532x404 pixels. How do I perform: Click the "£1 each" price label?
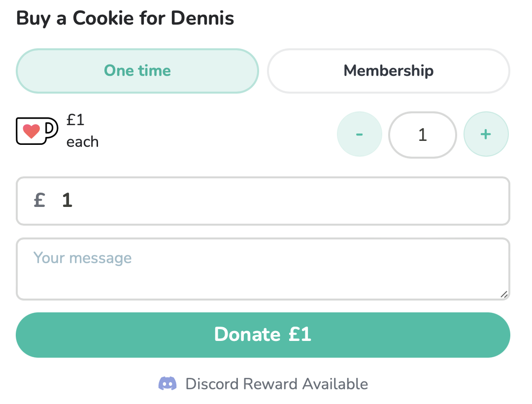point(82,131)
